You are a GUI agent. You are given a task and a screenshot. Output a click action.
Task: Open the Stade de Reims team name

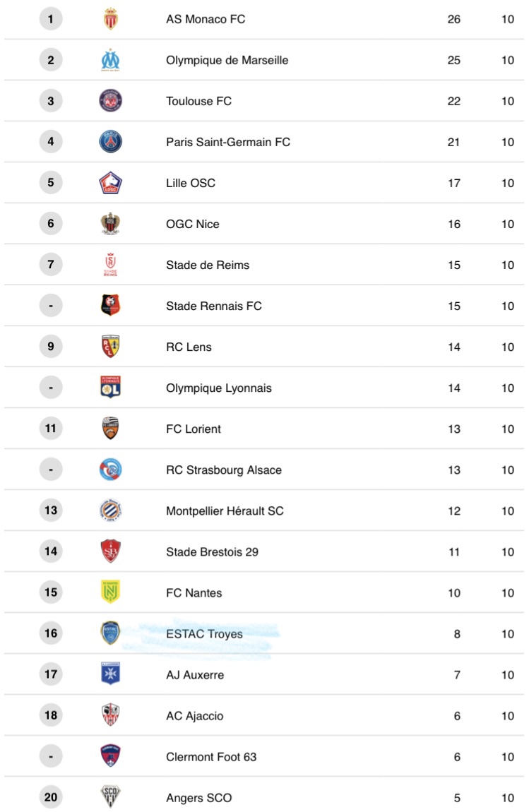click(x=207, y=265)
